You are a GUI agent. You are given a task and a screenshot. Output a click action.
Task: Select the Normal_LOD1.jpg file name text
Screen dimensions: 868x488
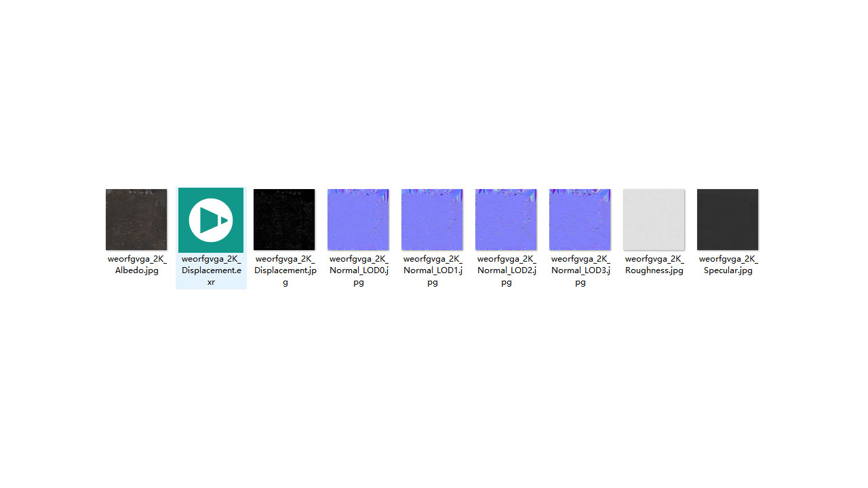pyautogui.click(x=433, y=270)
